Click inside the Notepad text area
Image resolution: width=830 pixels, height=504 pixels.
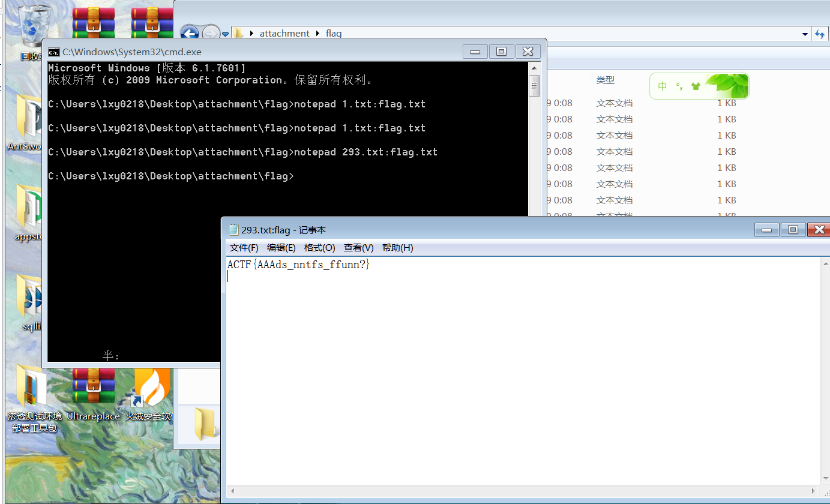point(522,372)
